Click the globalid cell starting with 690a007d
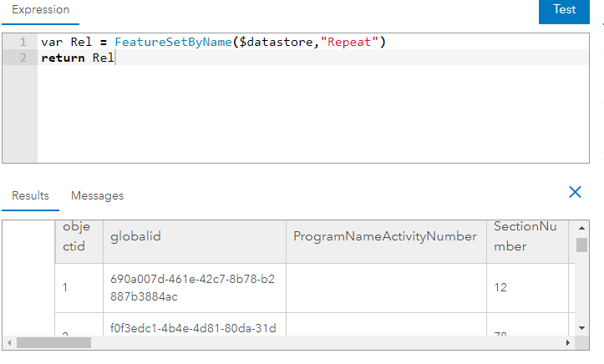Screen dimensions: 604x364 (192, 287)
